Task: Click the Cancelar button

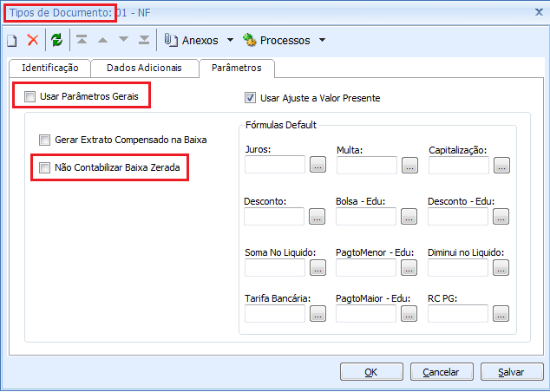Action: click(442, 372)
